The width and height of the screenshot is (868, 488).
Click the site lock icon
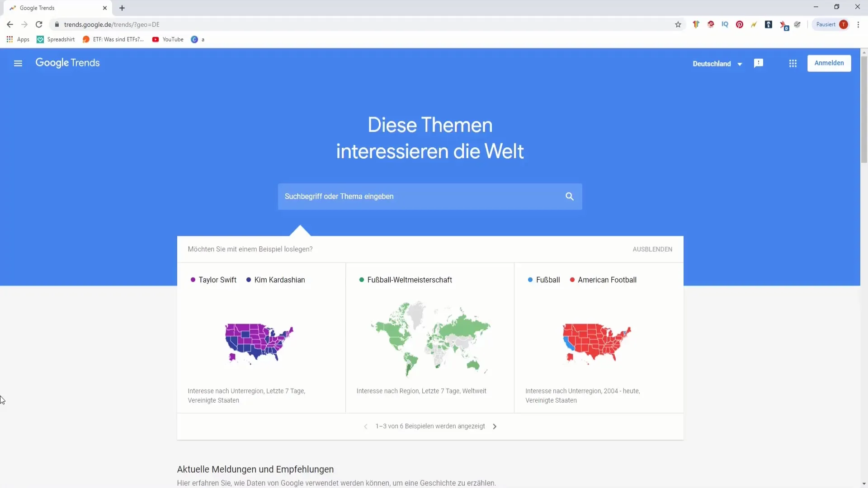[x=57, y=24]
